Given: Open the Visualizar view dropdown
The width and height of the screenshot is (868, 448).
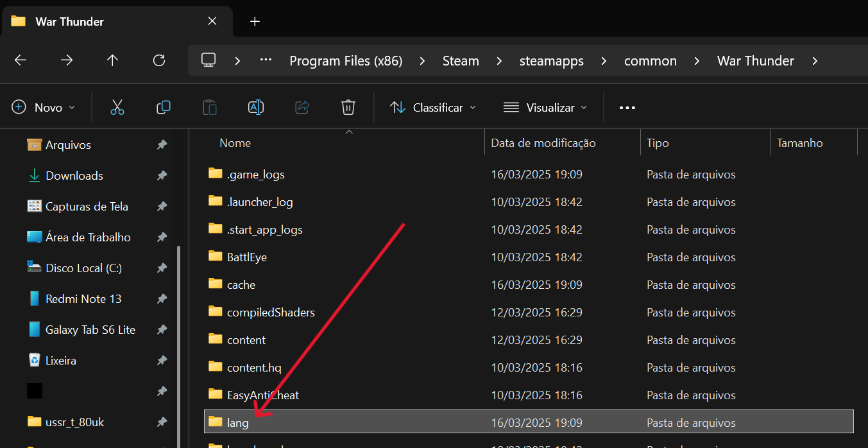Looking at the screenshot, I should [545, 107].
